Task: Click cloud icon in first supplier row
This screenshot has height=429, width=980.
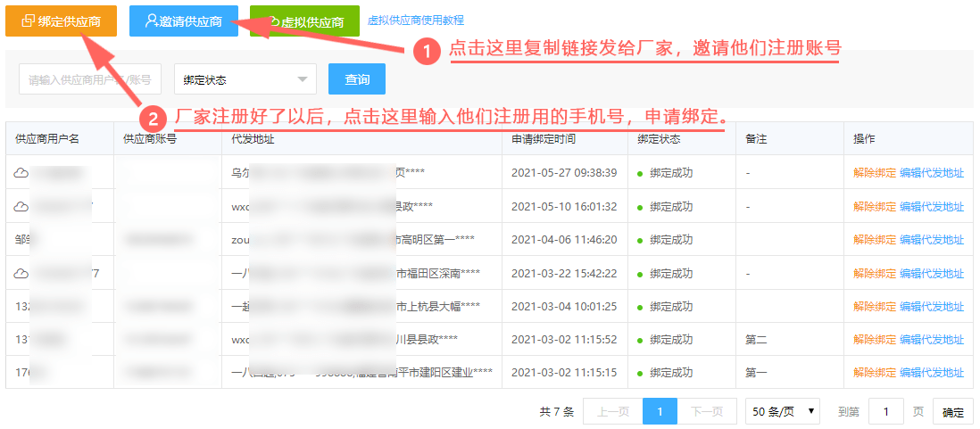Action: tap(21, 173)
